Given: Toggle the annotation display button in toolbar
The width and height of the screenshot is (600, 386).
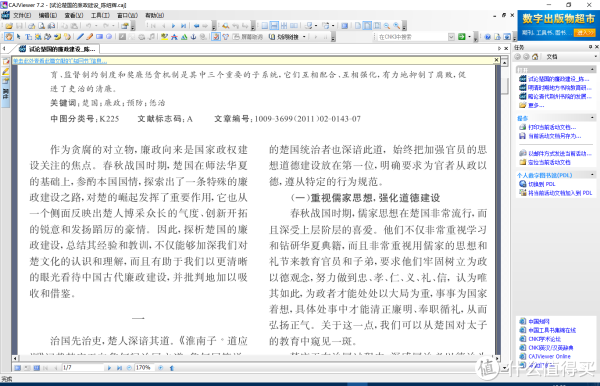Looking at the screenshot, I should click(216, 37).
